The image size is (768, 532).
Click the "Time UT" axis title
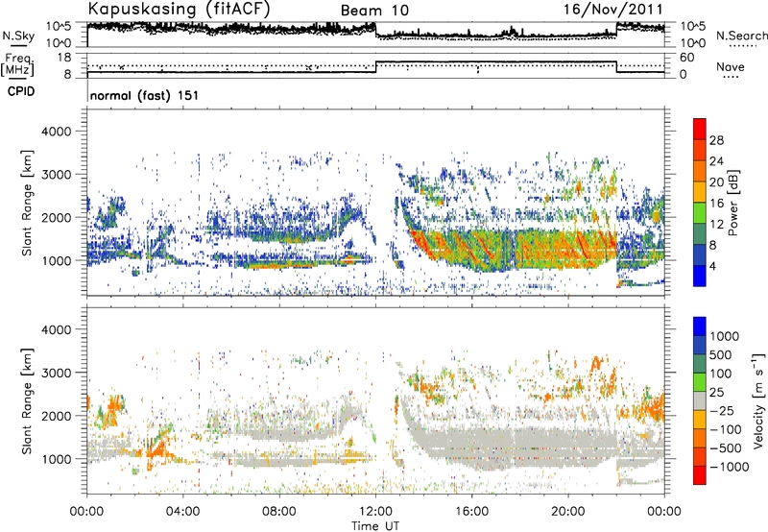pos(375,526)
